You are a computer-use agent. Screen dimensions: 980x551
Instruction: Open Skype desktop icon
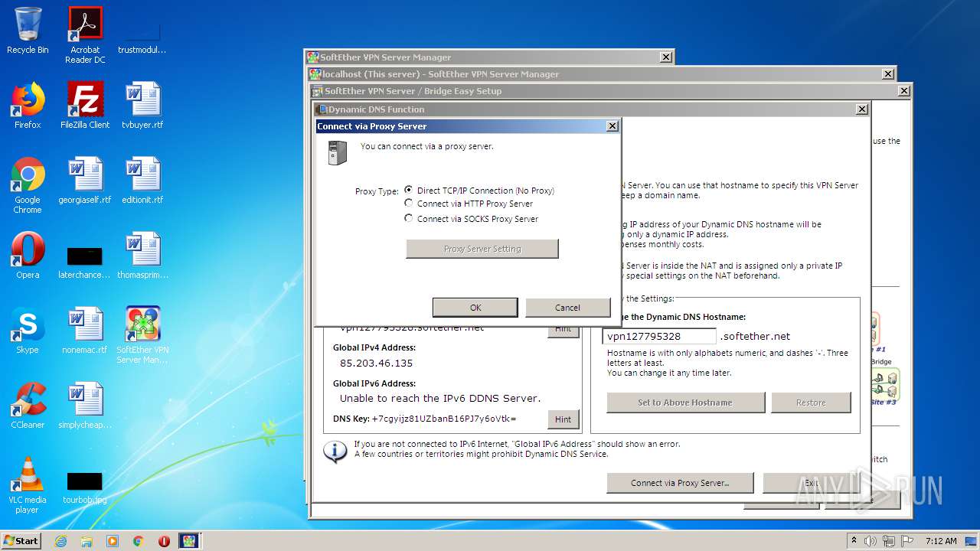28,331
